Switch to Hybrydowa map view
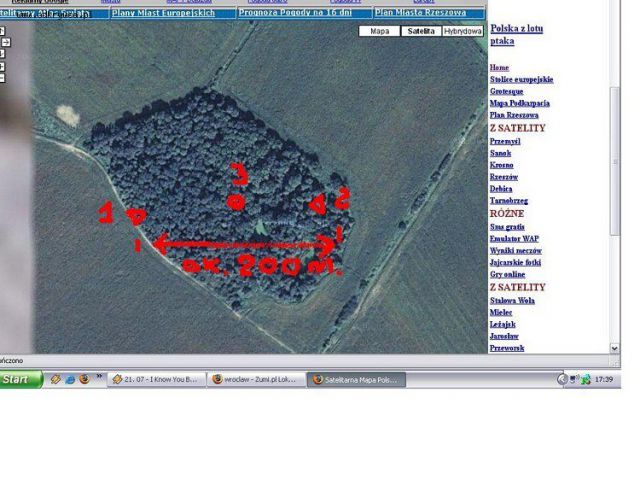 pos(462,31)
